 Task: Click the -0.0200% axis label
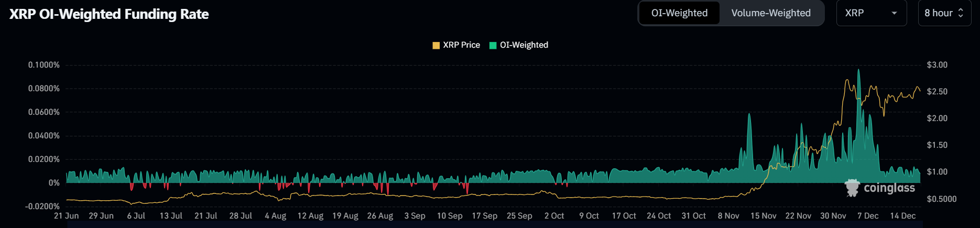pos(42,207)
